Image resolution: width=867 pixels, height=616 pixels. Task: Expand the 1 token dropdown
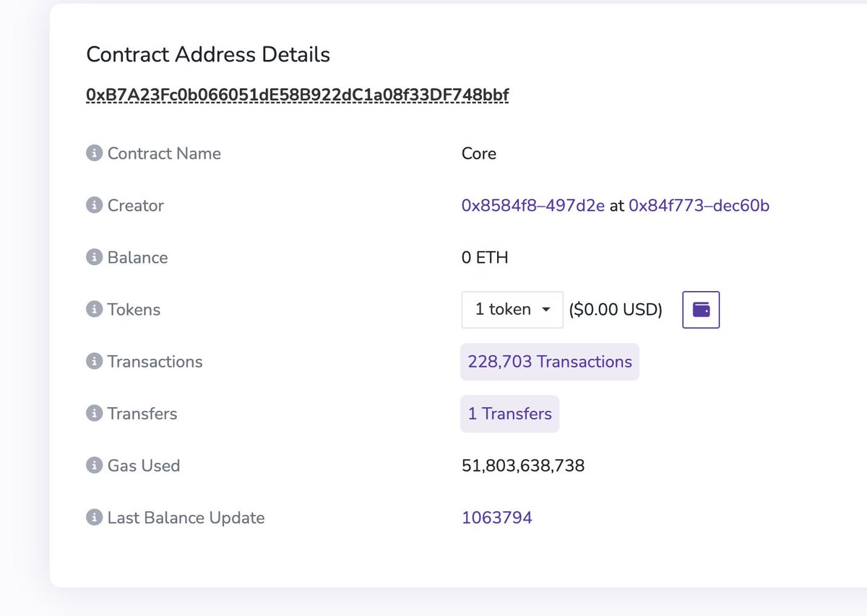pos(512,309)
